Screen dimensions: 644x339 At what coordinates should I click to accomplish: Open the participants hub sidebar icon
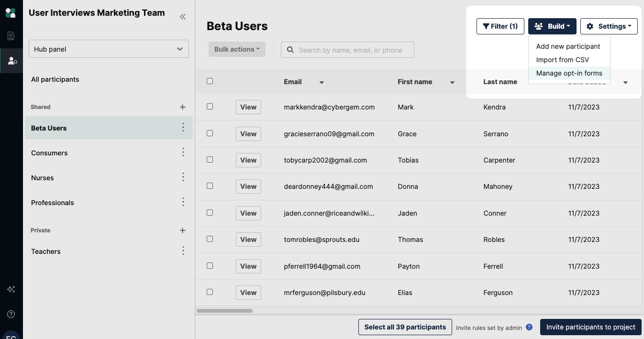pyautogui.click(x=11, y=61)
